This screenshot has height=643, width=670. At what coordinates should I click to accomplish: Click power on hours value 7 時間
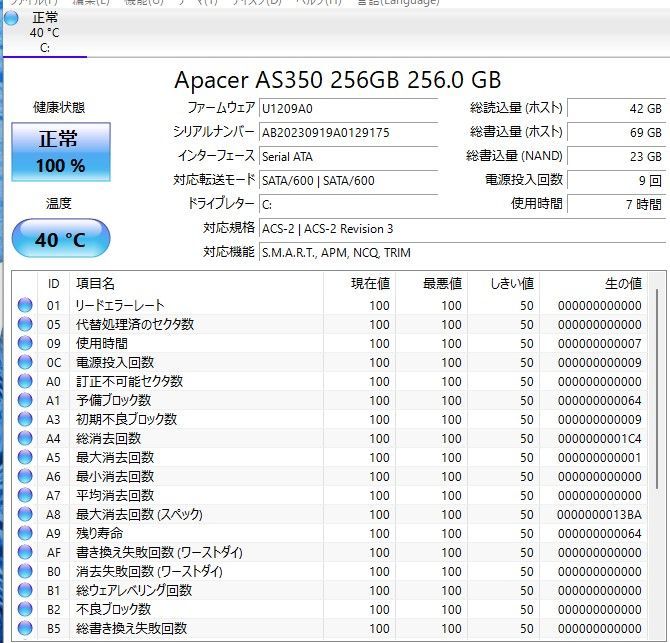pyautogui.click(x=616, y=204)
